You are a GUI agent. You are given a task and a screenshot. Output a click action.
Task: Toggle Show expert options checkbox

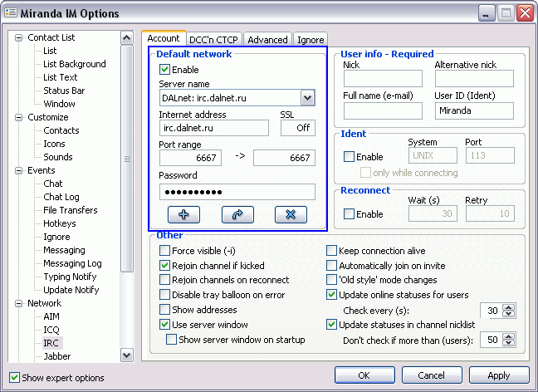point(14,378)
